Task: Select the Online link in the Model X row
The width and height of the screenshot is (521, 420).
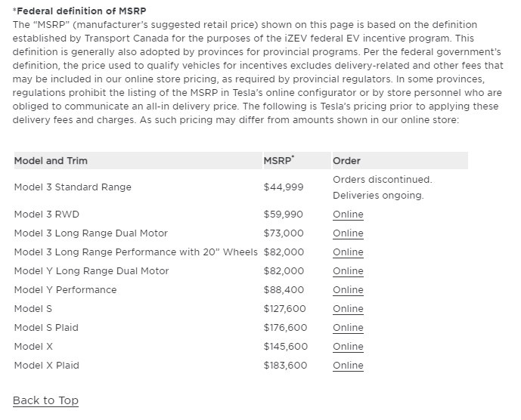Action: tap(348, 347)
